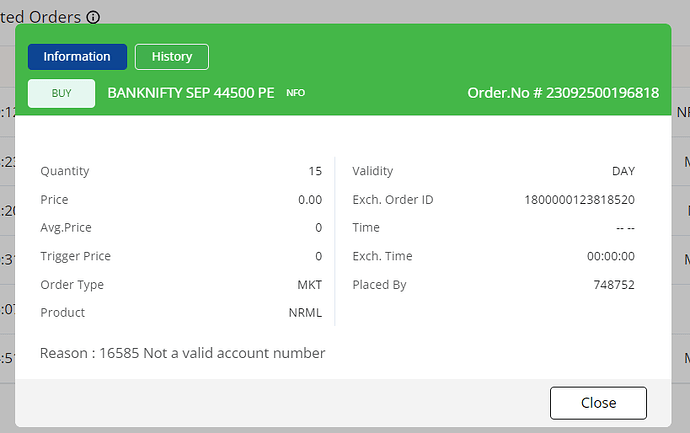
Task: Click the BANKNIFTY SEP 44500 PE instrument name
Action: coord(191,93)
